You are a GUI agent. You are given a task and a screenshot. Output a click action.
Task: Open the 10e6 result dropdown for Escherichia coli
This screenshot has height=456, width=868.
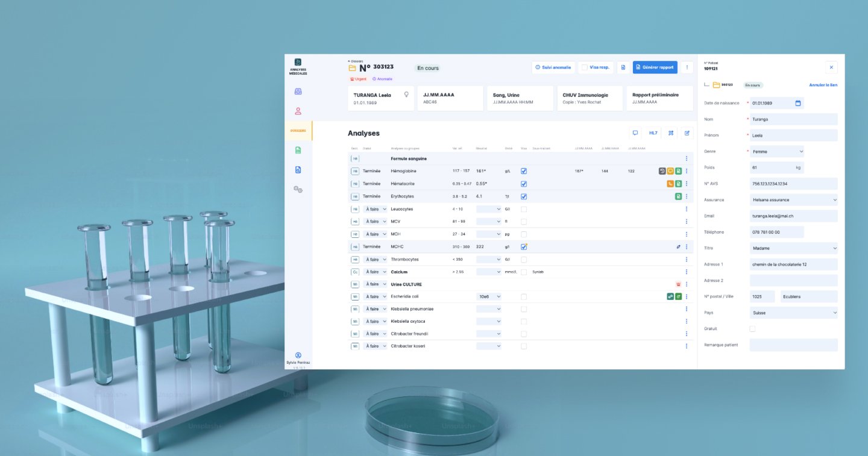[488, 296]
